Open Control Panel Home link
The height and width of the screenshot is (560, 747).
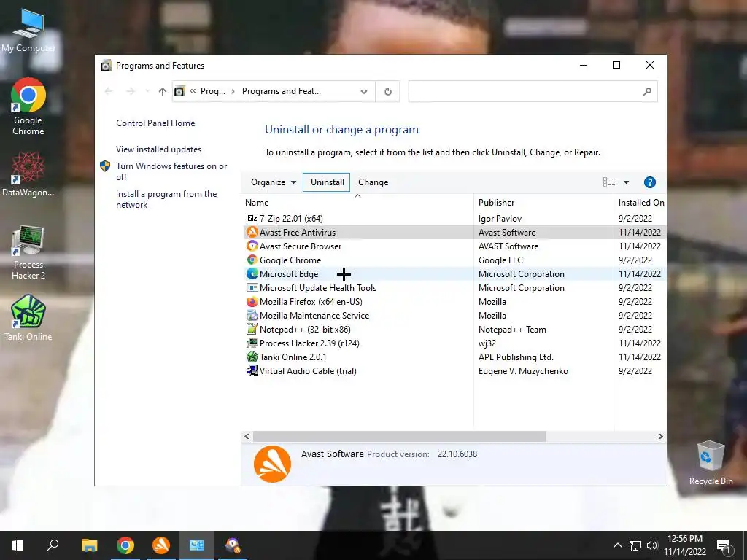pos(155,122)
